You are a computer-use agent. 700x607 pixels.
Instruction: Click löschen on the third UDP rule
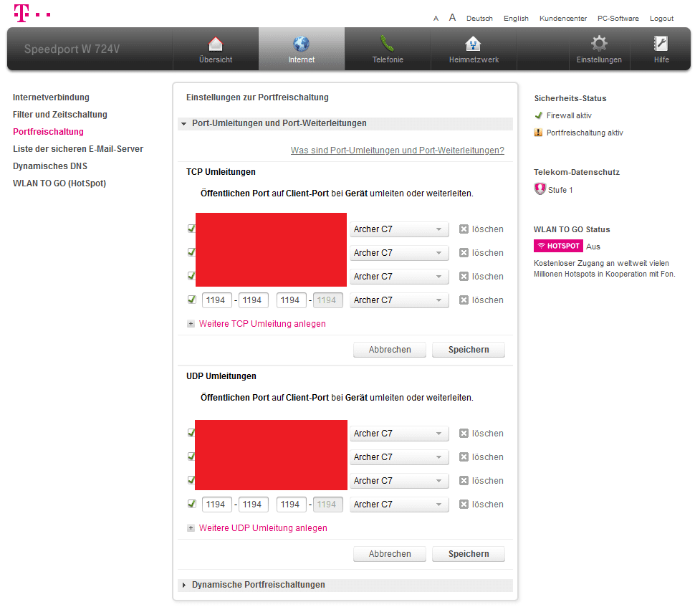(481, 481)
